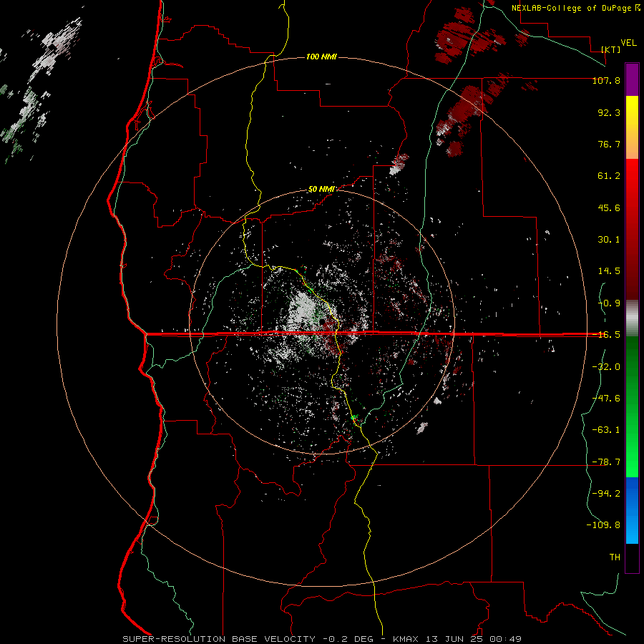Select the 30.1 scale value
Image resolution: width=644 pixels, height=644 pixels.
coord(609,240)
